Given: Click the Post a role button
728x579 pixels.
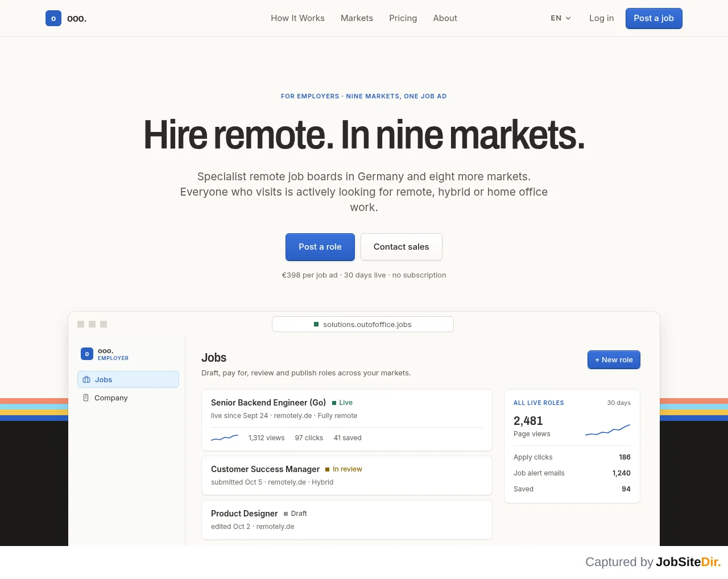Looking at the screenshot, I should pyautogui.click(x=320, y=247).
